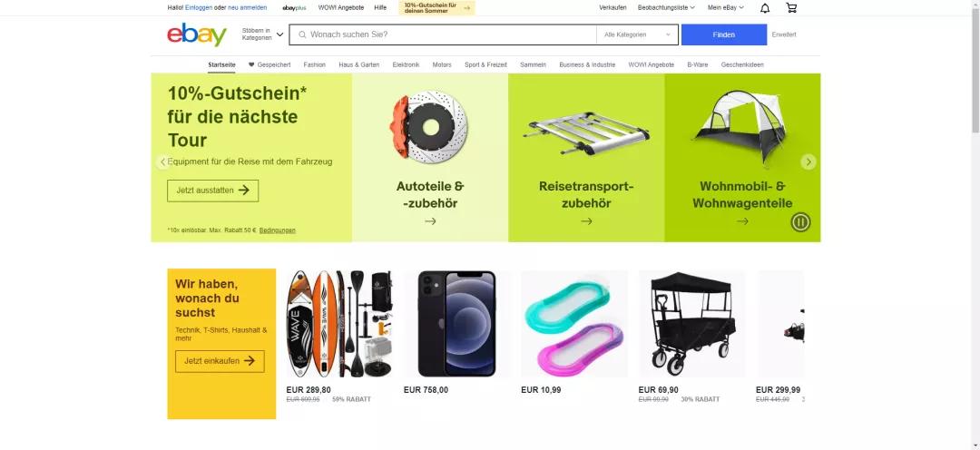The height and width of the screenshot is (450, 980).
Task: Open the shopping cart icon
Action: click(x=791, y=7)
